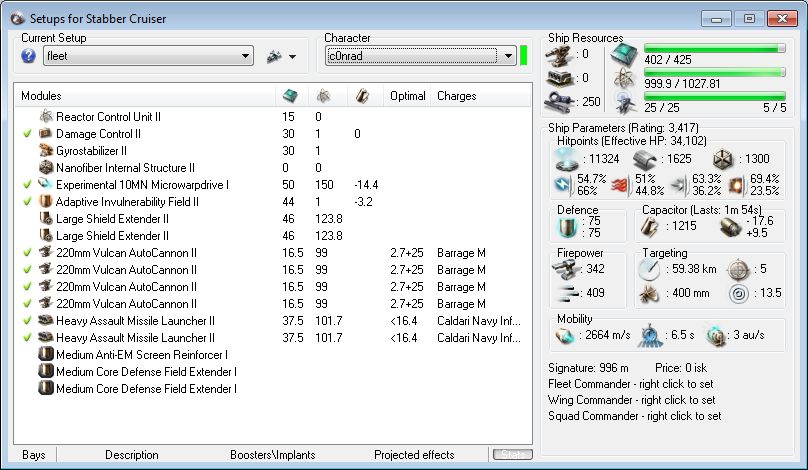Viewport: 808px width, 470px height.
Task: Click the max velocity icon beside 2664 m/s
Action: click(x=565, y=335)
